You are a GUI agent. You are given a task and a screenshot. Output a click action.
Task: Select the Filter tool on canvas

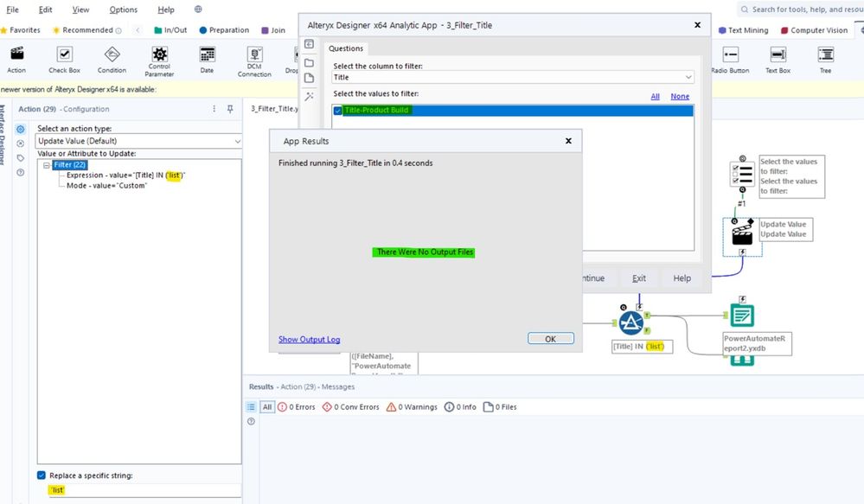click(630, 322)
